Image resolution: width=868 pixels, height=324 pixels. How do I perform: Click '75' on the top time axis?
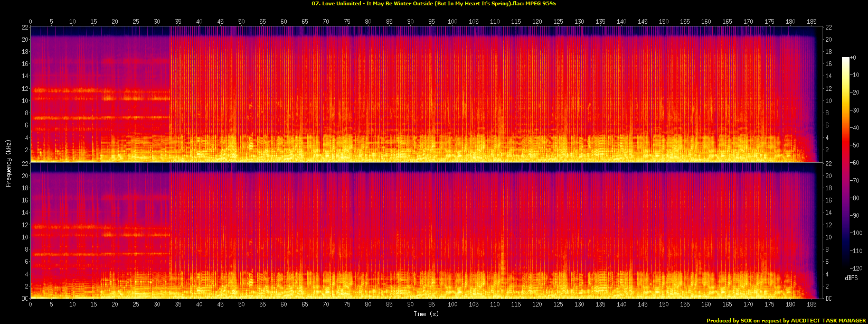(x=347, y=22)
